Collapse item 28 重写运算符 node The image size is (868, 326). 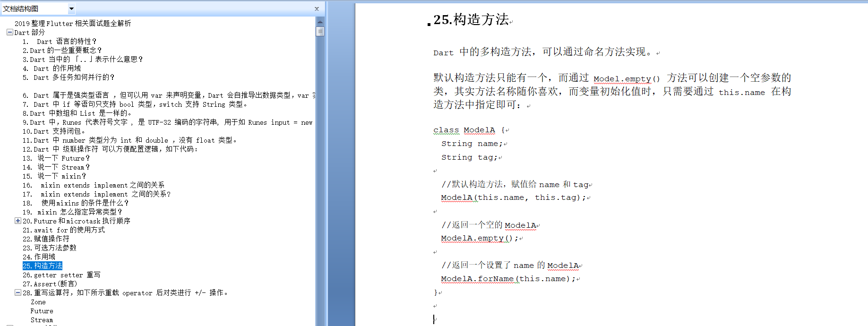coord(17,292)
